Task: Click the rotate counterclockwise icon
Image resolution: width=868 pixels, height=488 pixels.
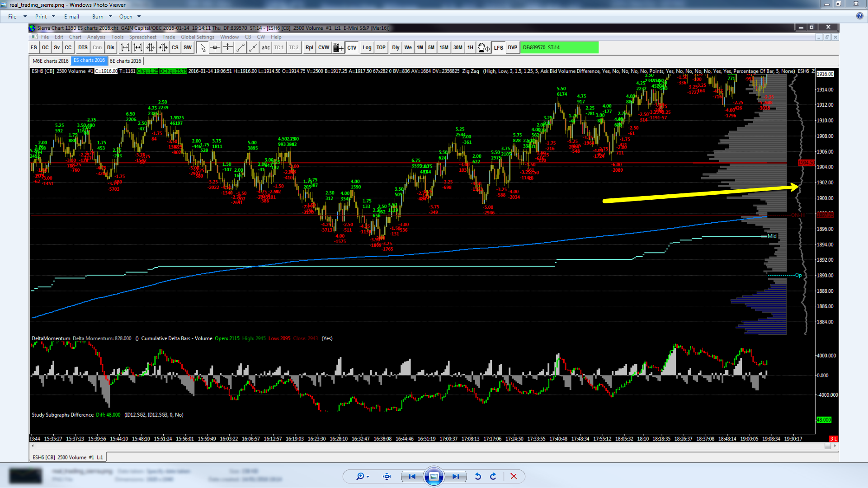Action: click(x=478, y=476)
